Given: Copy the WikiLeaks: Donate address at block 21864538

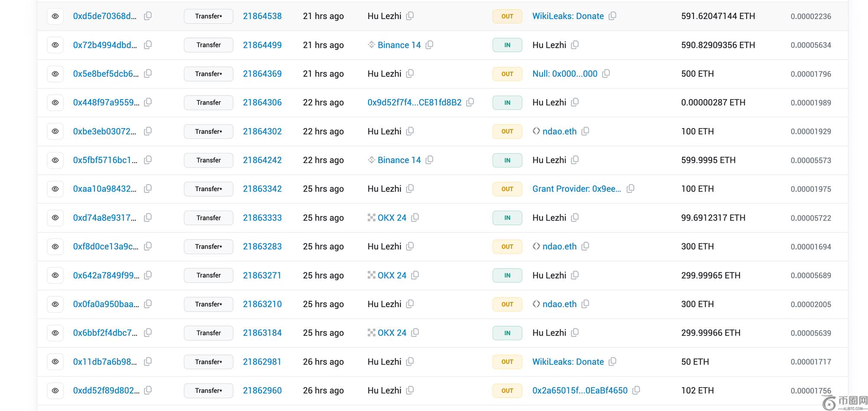Looking at the screenshot, I should tap(612, 16).
